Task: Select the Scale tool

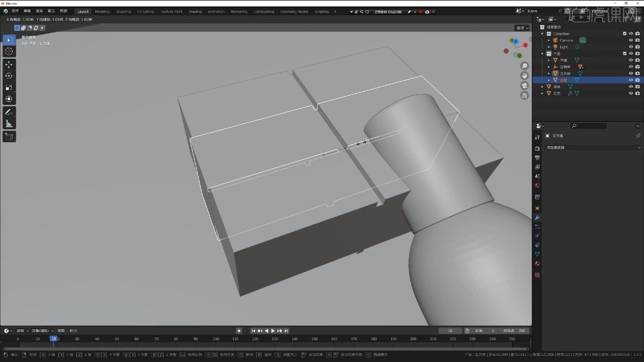Action: coord(9,87)
